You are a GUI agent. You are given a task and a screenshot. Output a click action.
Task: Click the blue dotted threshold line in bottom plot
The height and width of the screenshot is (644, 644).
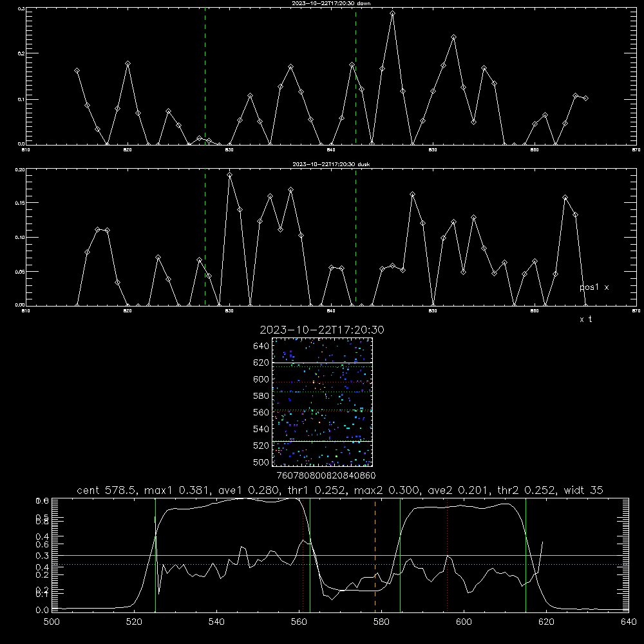(x=340, y=565)
